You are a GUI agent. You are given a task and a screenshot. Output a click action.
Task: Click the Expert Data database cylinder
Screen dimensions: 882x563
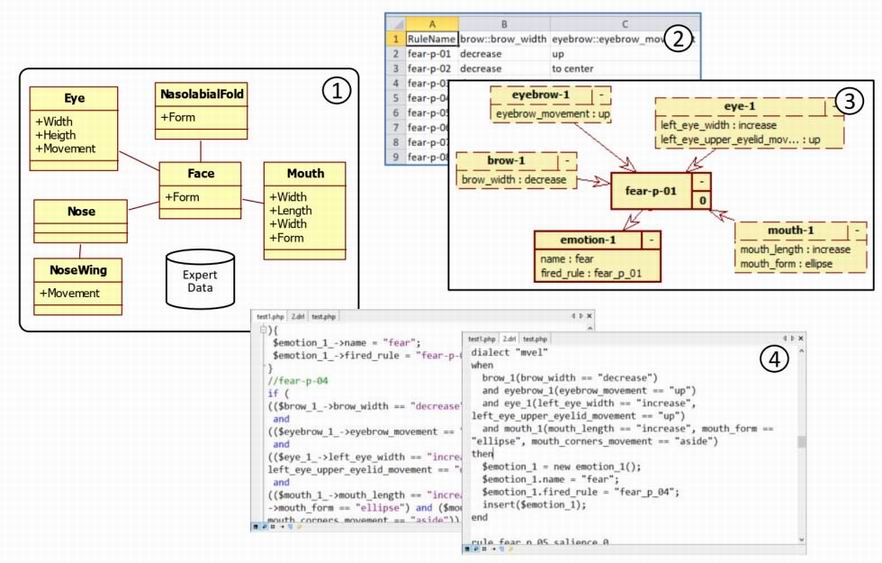click(200, 280)
